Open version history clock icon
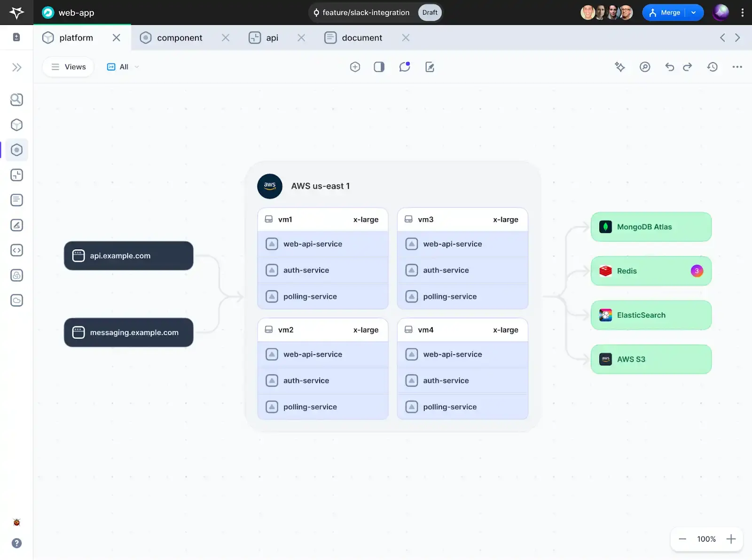 pos(712,67)
